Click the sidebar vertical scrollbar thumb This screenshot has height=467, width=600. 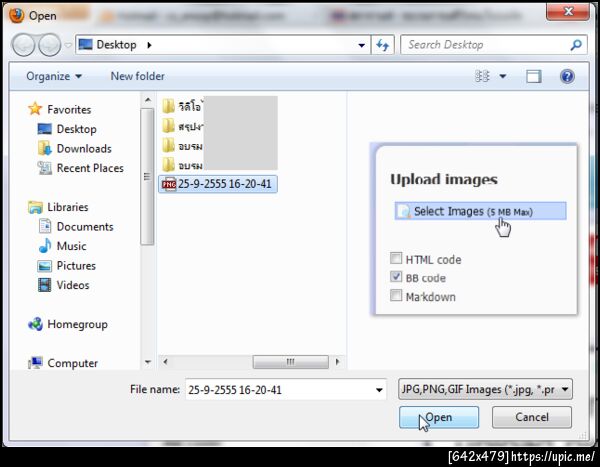147,176
